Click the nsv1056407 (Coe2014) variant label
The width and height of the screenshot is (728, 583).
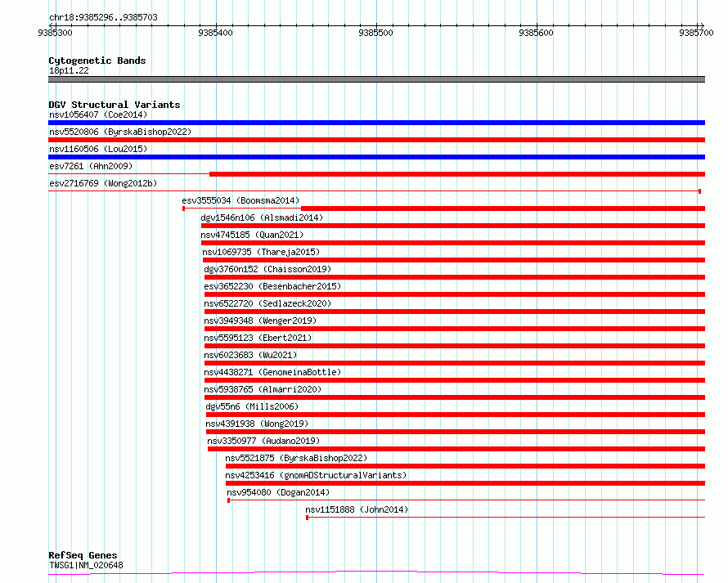98,114
